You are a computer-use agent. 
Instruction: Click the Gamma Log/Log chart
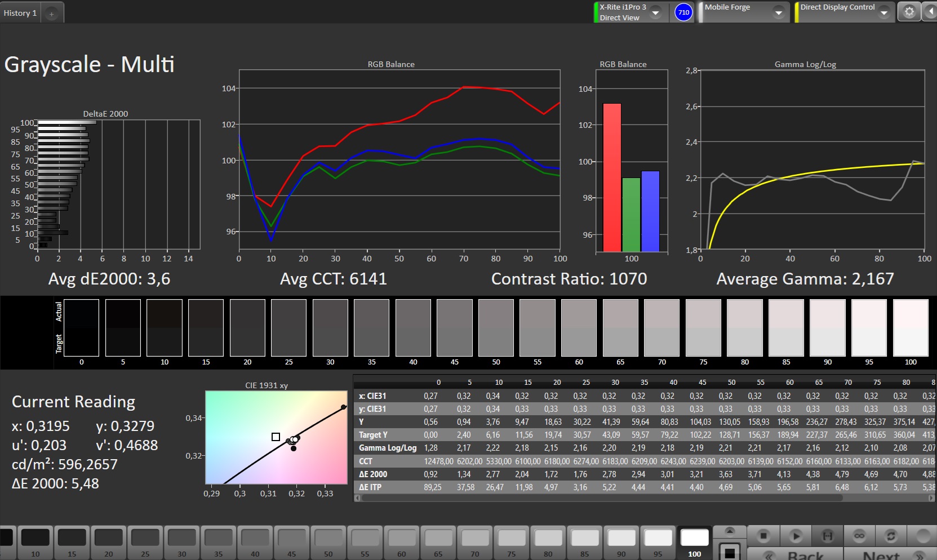click(x=812, y=159)
